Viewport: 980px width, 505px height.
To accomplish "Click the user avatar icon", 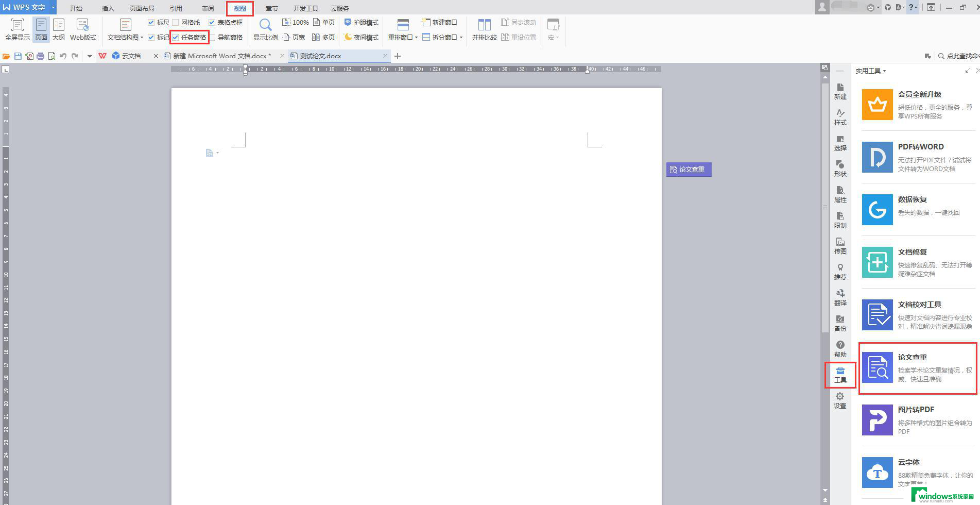I will (822, 7).
